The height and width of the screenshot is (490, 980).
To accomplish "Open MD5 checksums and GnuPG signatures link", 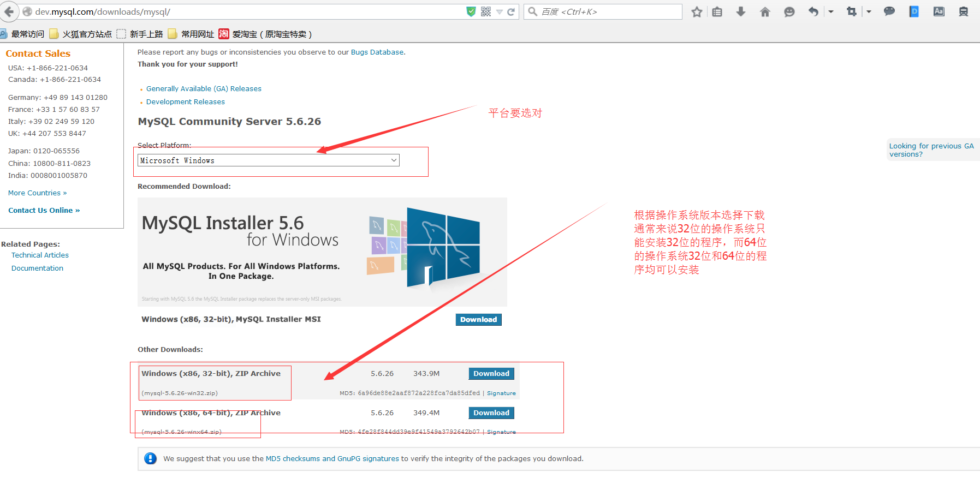I will point(332,459).
